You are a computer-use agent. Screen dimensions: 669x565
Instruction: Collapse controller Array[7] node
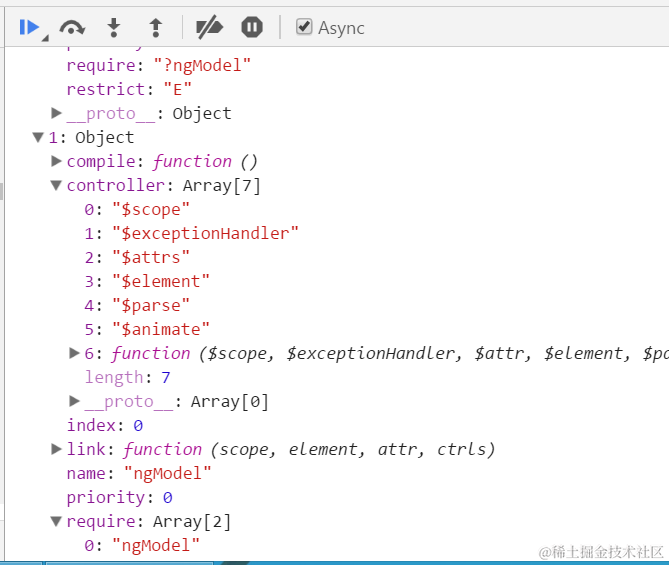coord(56,185)
